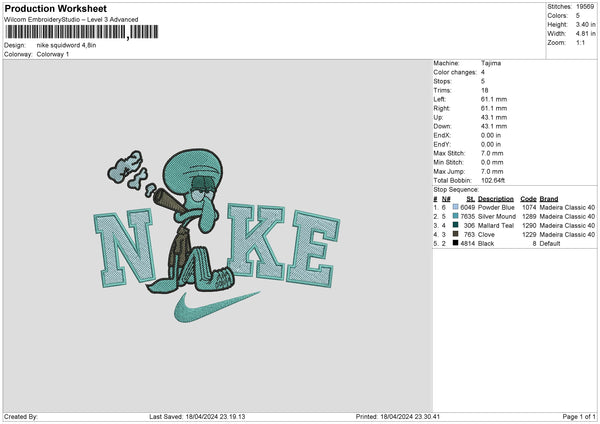The width and height of the screenshot is (600, 424).
Task: Click the Clove thread code 1229
Action: 529,235
